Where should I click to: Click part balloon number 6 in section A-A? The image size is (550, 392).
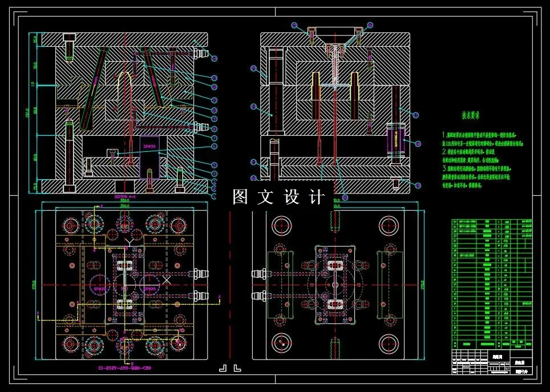[214, 146]
